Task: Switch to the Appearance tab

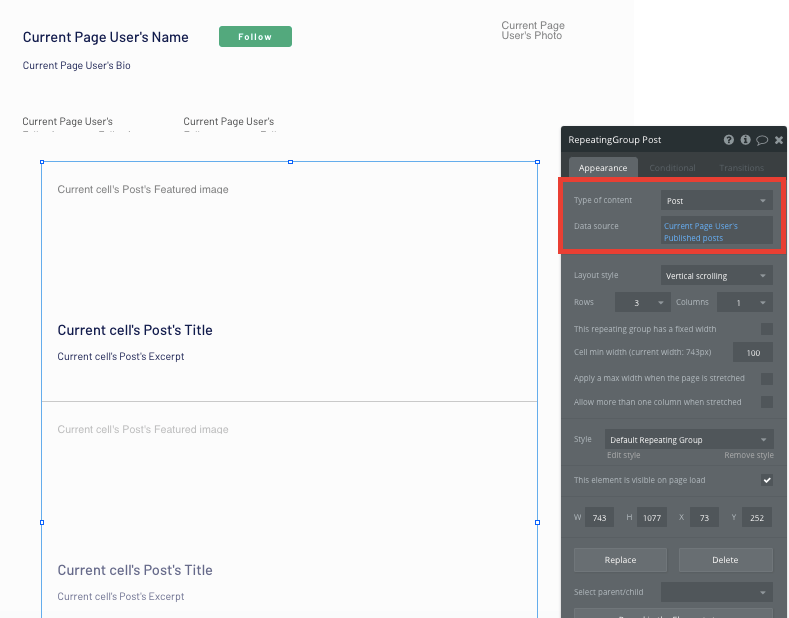Action: [603, 168]
